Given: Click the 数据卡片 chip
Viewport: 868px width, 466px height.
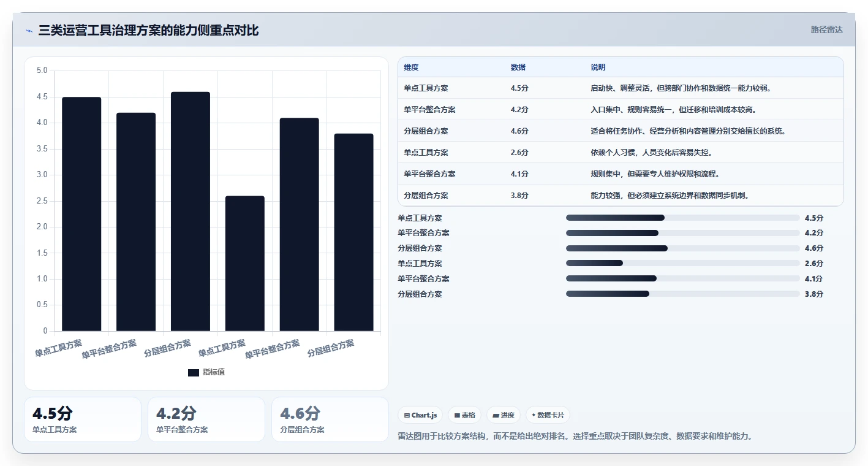Looking at the screenshot, I should point(548,415).
